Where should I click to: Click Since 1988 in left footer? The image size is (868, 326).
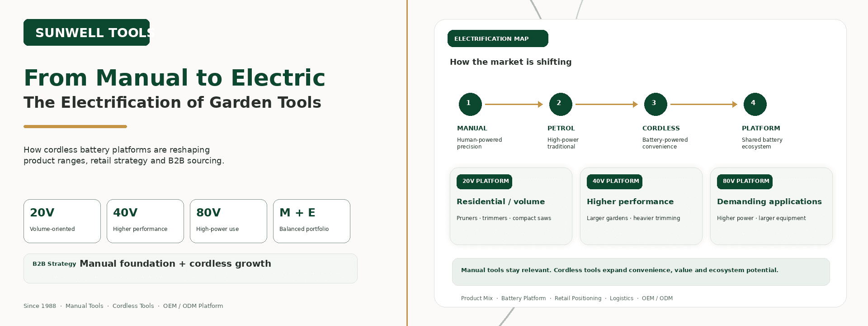pyautogui.click(x=40, y=306)
